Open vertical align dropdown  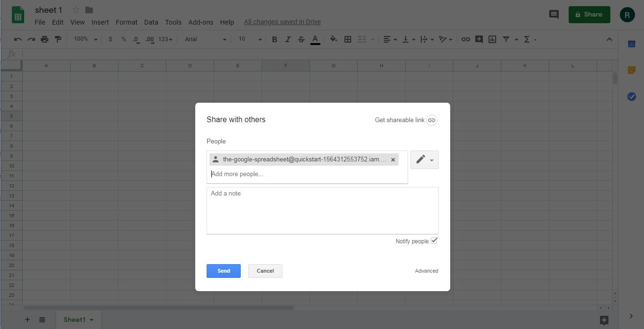coord(408,39)
